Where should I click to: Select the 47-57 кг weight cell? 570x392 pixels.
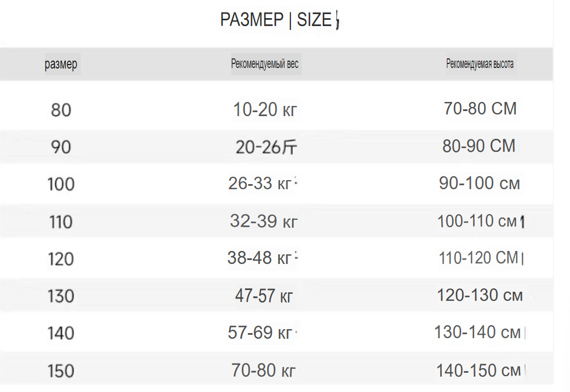coord(264,296)
